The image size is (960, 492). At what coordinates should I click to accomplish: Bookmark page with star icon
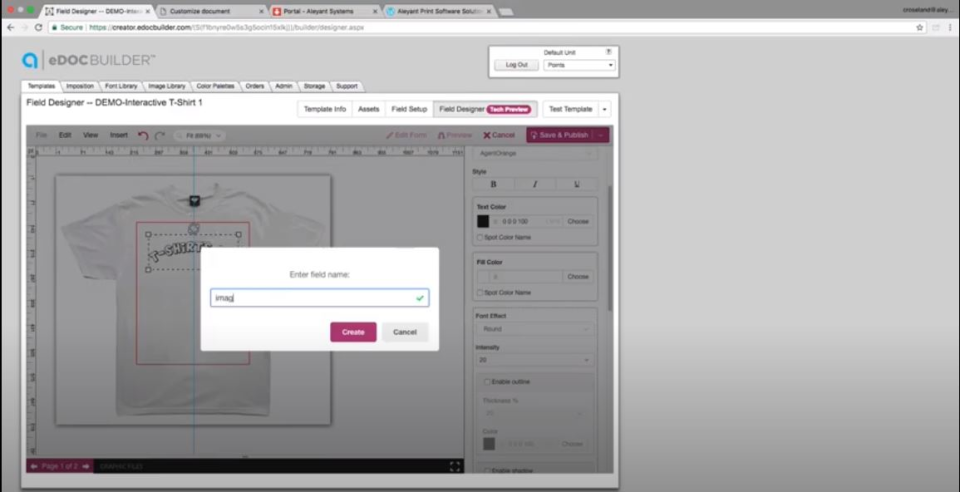pos(920,28)
